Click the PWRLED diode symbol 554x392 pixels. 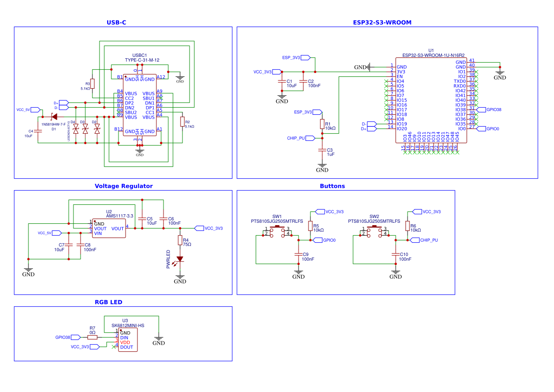(180, 259)
